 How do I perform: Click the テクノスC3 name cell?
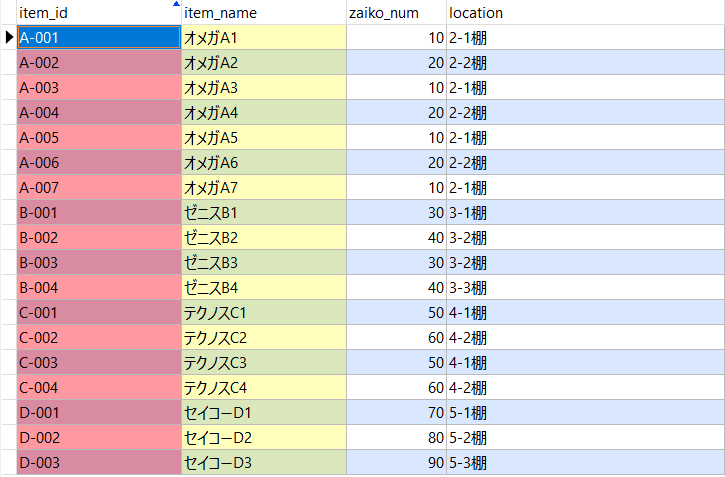(264, 362)
